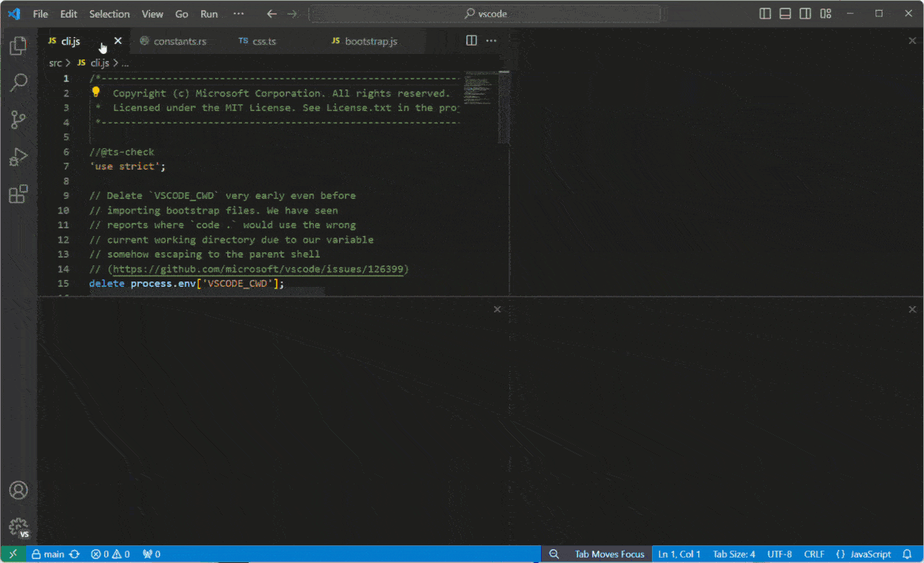Viewport: 924px width, 563px height.
Task: Click the main branch status button
Action: coord(48,554)
